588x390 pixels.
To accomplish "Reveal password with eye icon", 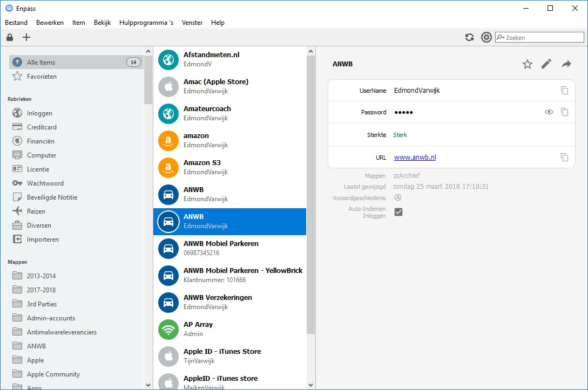I will (x=549, y=112).
